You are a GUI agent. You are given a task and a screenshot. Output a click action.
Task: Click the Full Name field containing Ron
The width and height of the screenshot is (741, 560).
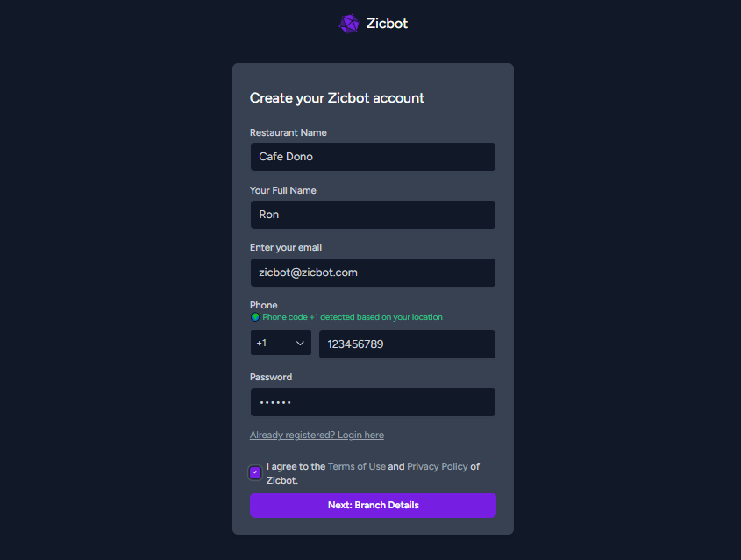point(373,215)
